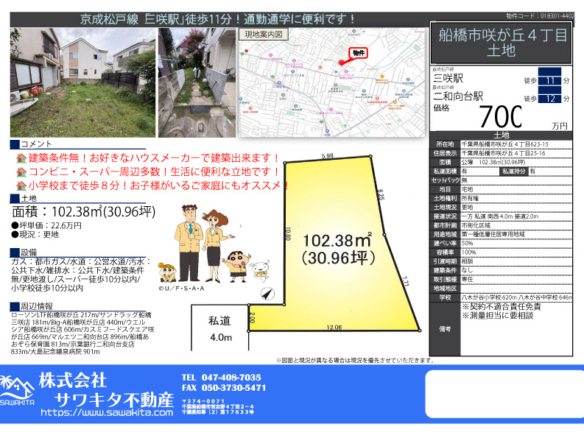Click the 株式会社 サワキタ不動産 company name
Viewport: 584px width, 438px height.
point(106,390)
